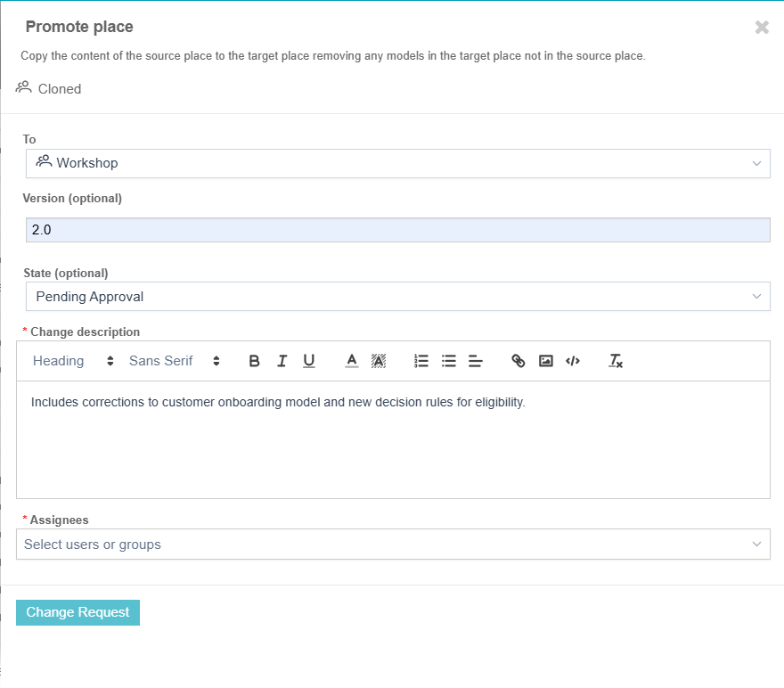
Task: Insert a hyperlink in the description
Action: coord(519,361)
